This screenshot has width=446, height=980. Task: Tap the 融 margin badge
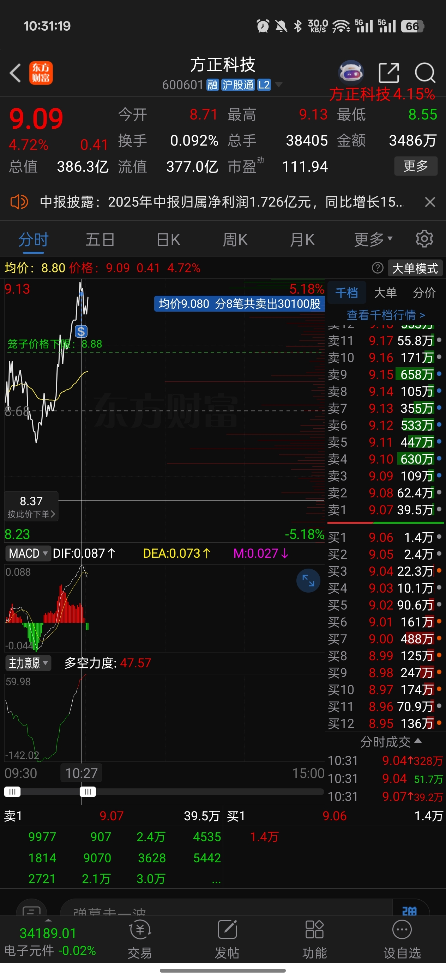coord(212,85)
